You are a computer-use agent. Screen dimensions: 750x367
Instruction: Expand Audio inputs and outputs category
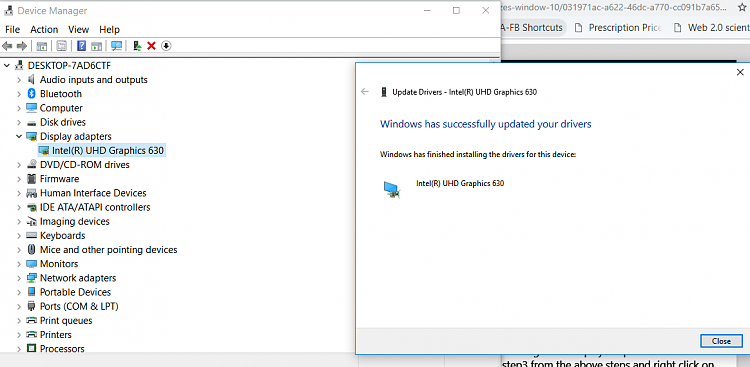[19, 80]
